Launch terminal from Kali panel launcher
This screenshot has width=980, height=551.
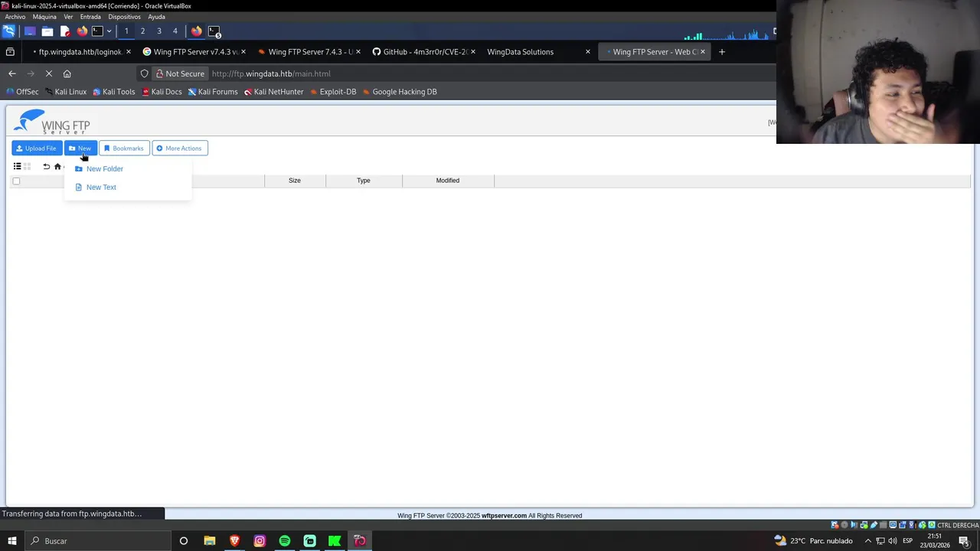click(x=97, y=31)
